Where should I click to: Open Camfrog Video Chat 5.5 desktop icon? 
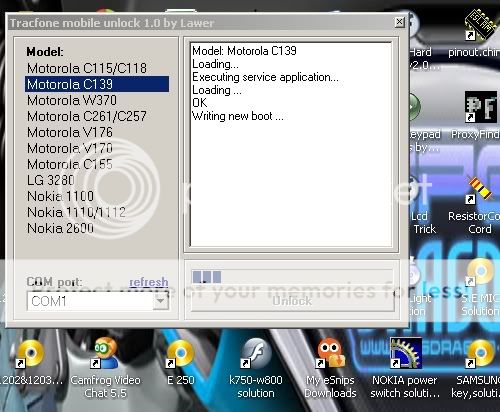105,368
